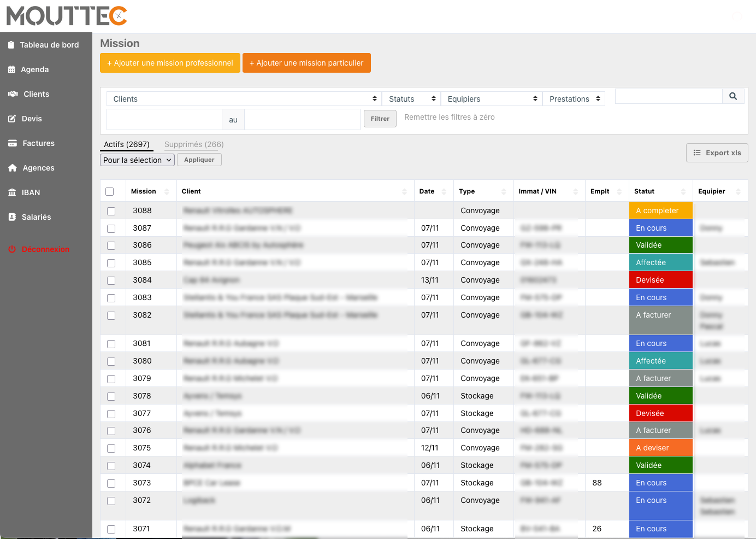Click the Tableau de bord clipboard icon

11,45
